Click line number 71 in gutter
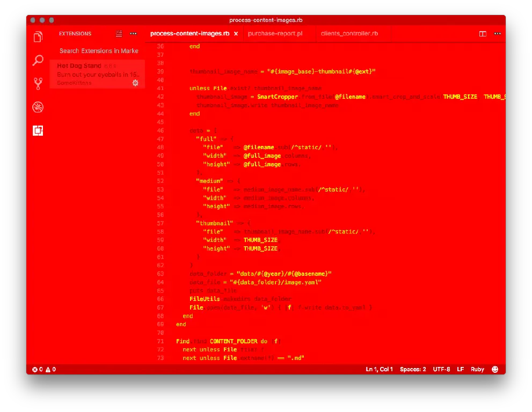 point(160,341)
